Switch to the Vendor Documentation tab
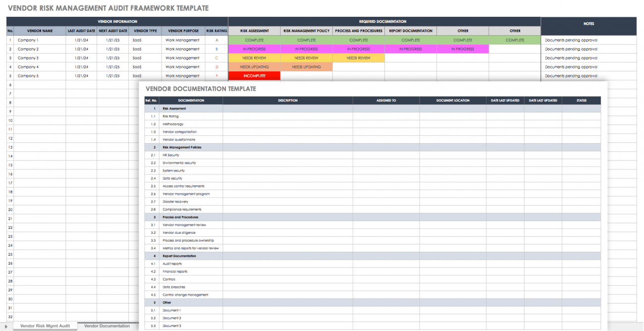This screenshot has height=331, width=644. click(x=107, y=326)
